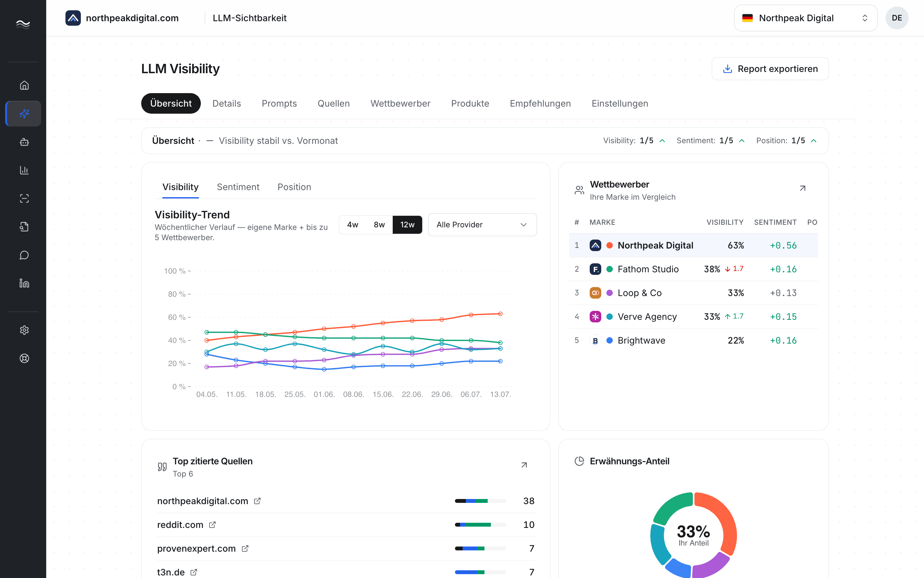
Task: Open the robot bot sidebar icon
Action: click(24, 142)
